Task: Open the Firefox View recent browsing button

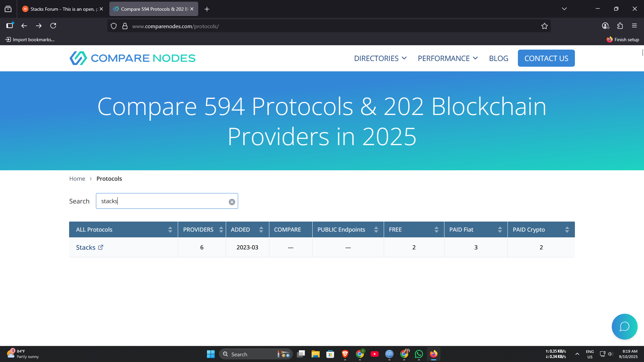Action: pyautogui.click(x=8, y=9)
